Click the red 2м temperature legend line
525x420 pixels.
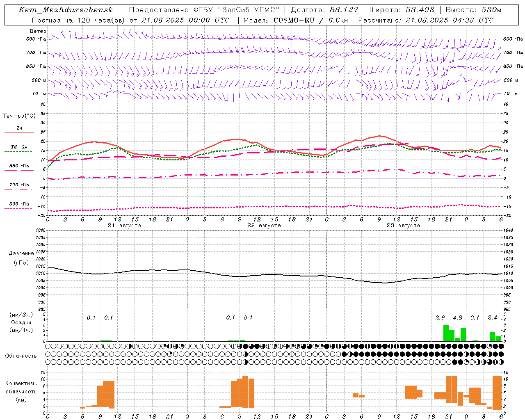19,132
